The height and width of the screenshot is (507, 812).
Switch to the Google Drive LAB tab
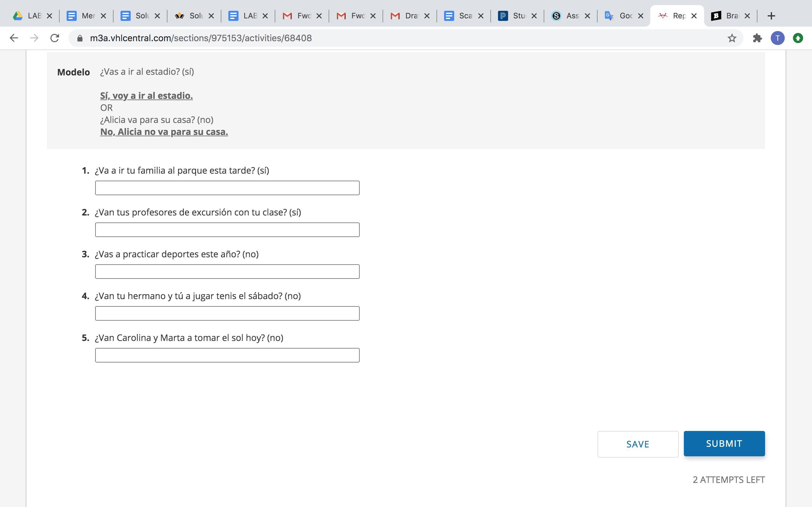coord(29,16)
